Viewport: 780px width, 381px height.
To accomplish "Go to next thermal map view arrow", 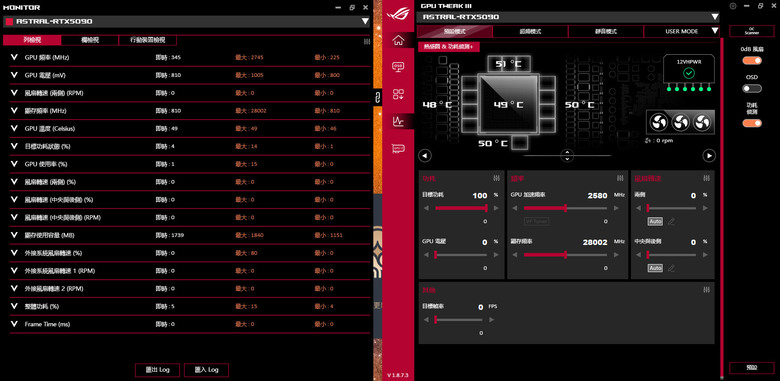I will pyautogui.click(x=709, y=156).
